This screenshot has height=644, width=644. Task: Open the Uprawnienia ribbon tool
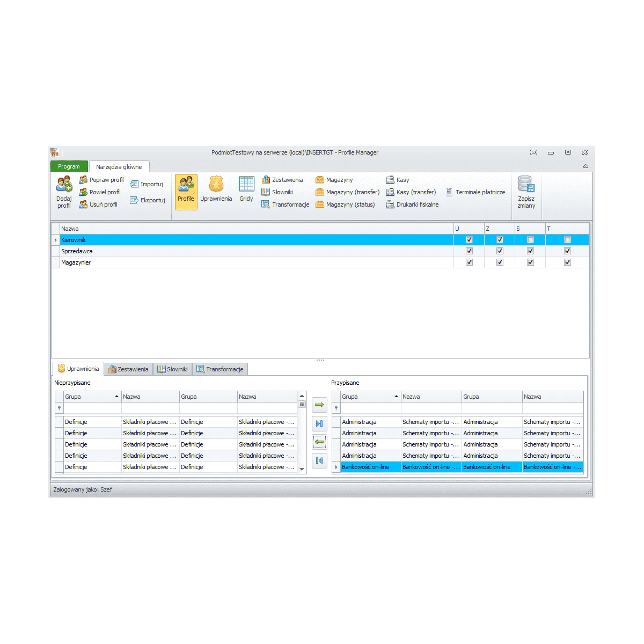coord(216,192)
